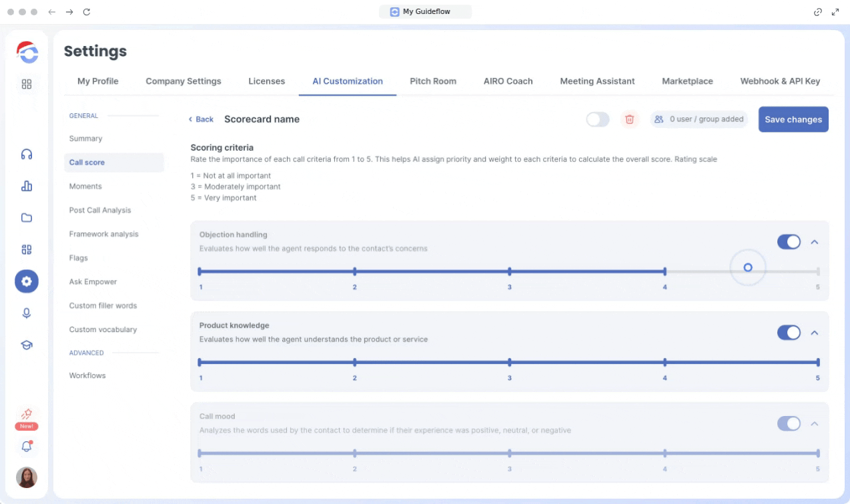This screenshot has height=504, width=850.
Task: Disable the Objection handling toggle
Action: [789, 242]
